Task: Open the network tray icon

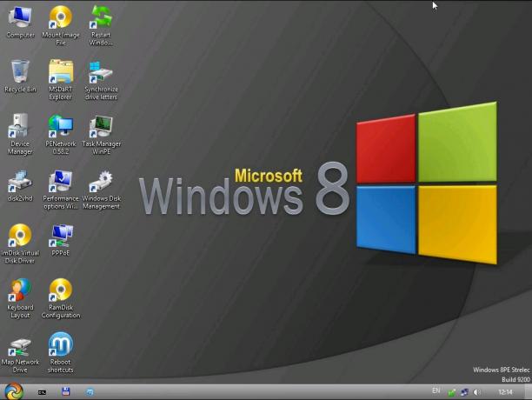Action: (x=464, y=392)
